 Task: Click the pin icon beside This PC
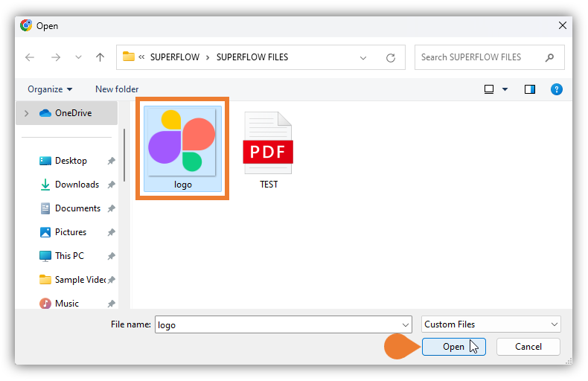coord(112,256)
